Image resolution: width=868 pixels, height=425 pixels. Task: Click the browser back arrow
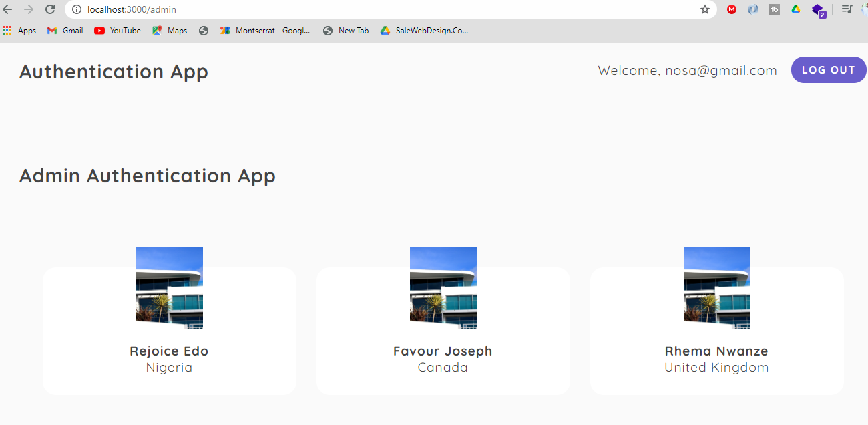click(x=8, y=9)
